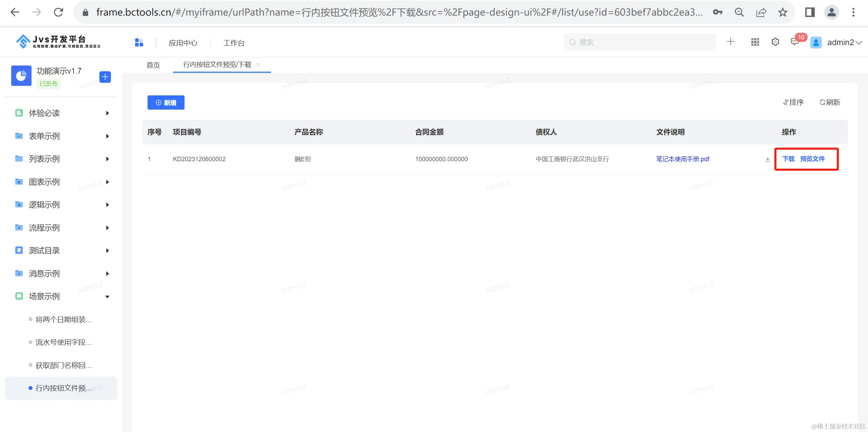Click the download arrow icon in table row
This screenshot has width=868, height=432.
(768, 159)
